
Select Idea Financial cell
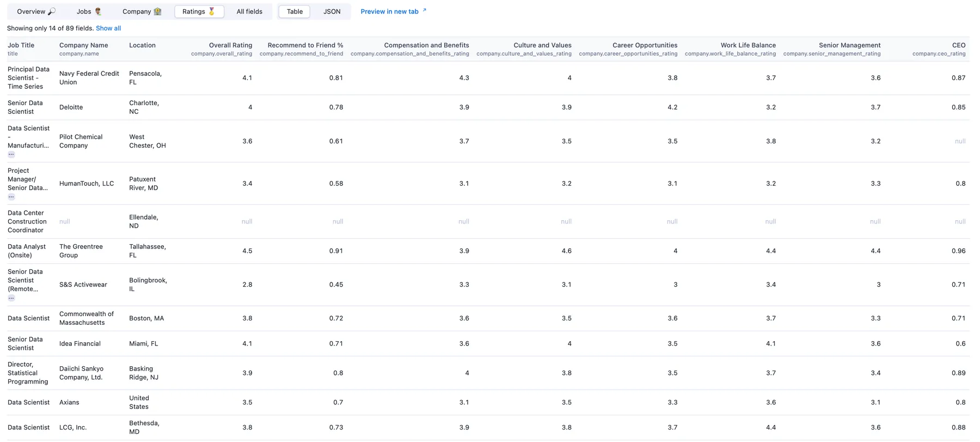(80, 343)
